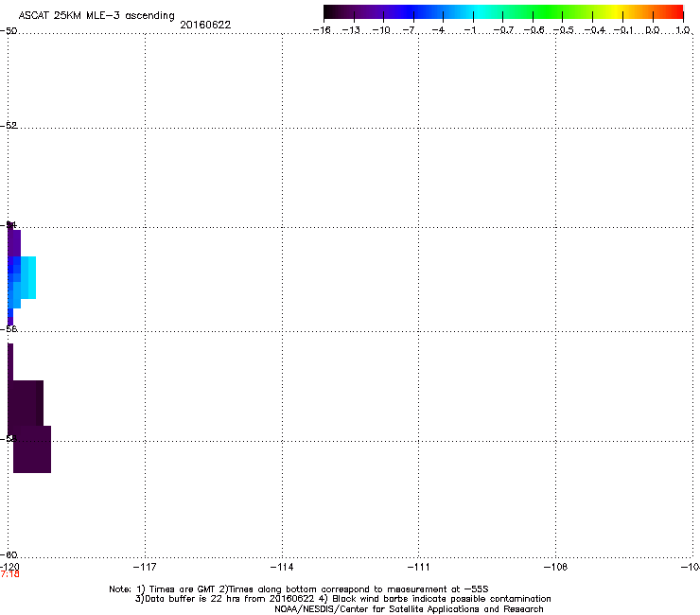
Task: Click the note line 'Times are GMT'
Action: coord(183,589)
